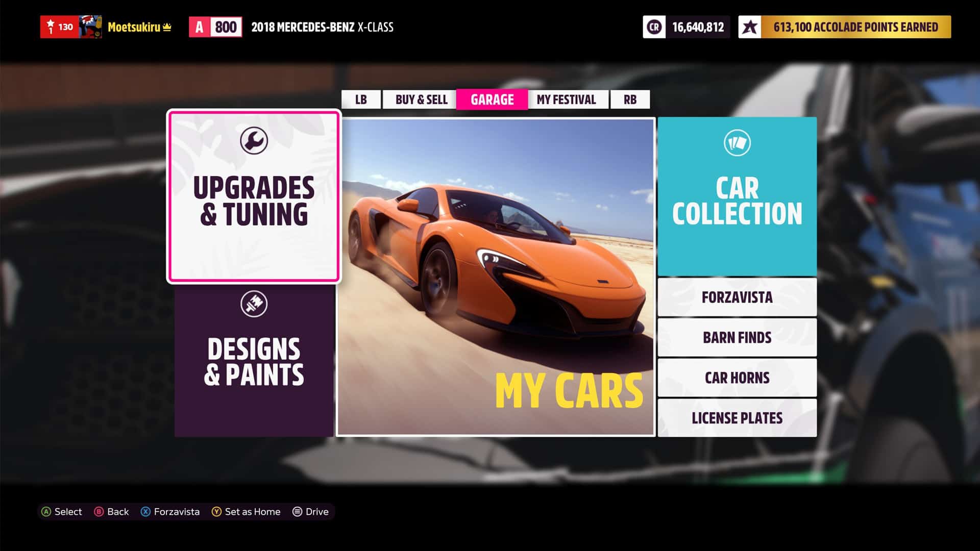Click the B Back button icon

click(x=97, y=512)
